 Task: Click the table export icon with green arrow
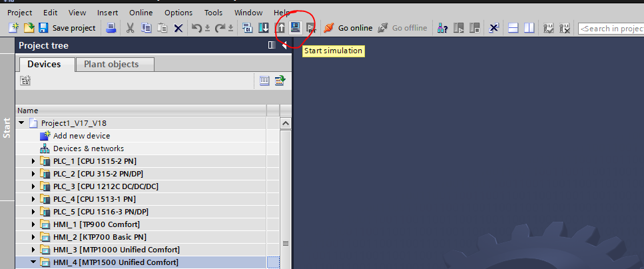(280, 81)
